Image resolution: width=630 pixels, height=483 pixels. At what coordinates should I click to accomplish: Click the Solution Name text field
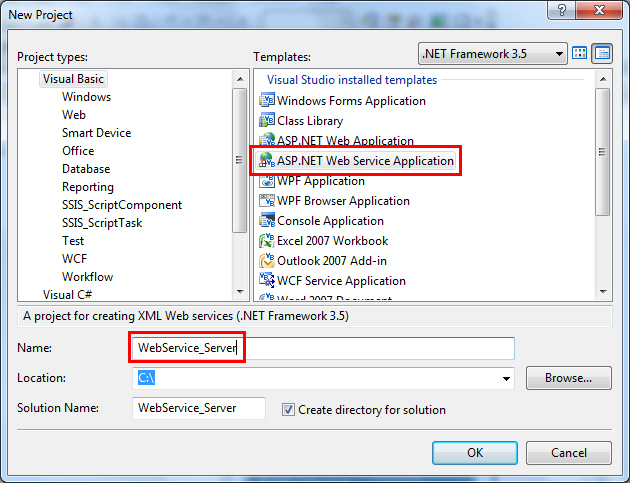[x=198, y=409]
